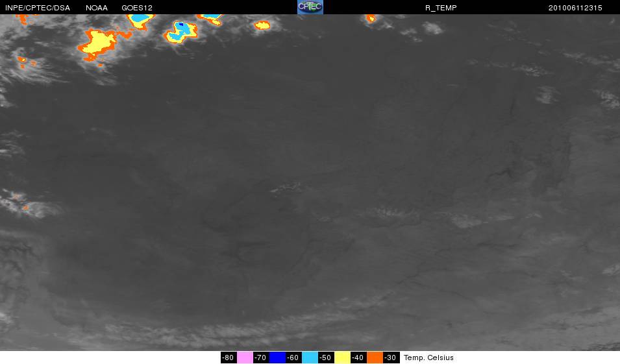Viewport: 620px width, 364px height.
Task: Click the timestamp 201006112315
Action: point(575,8)
